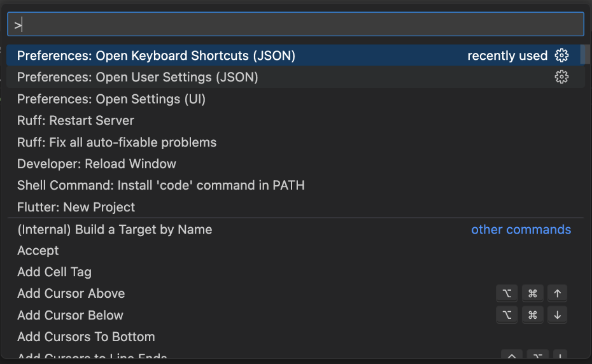Choose Ruff: Fix all auto-fixable problems
Viewport: 592px width, 364px height.
[116, 142]
